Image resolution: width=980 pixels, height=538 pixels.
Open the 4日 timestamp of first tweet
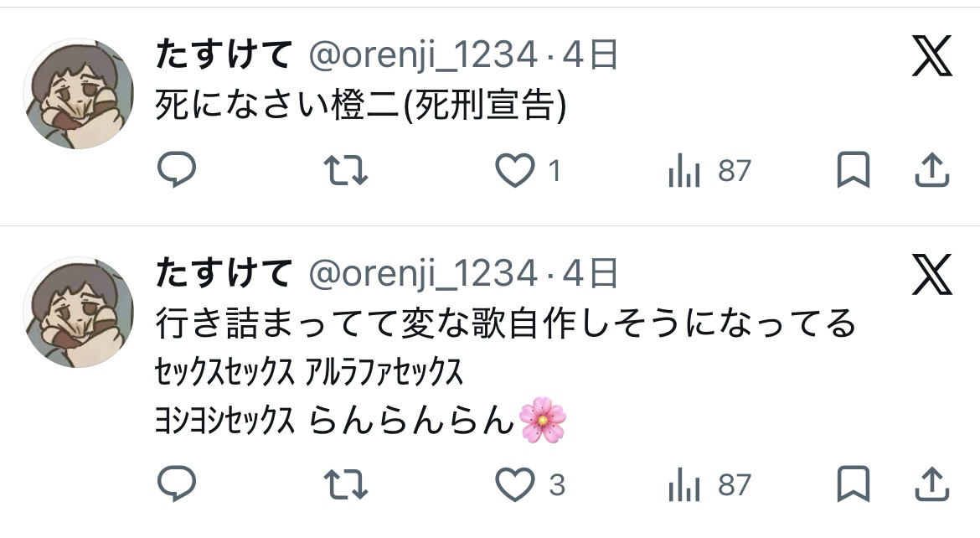590,54
